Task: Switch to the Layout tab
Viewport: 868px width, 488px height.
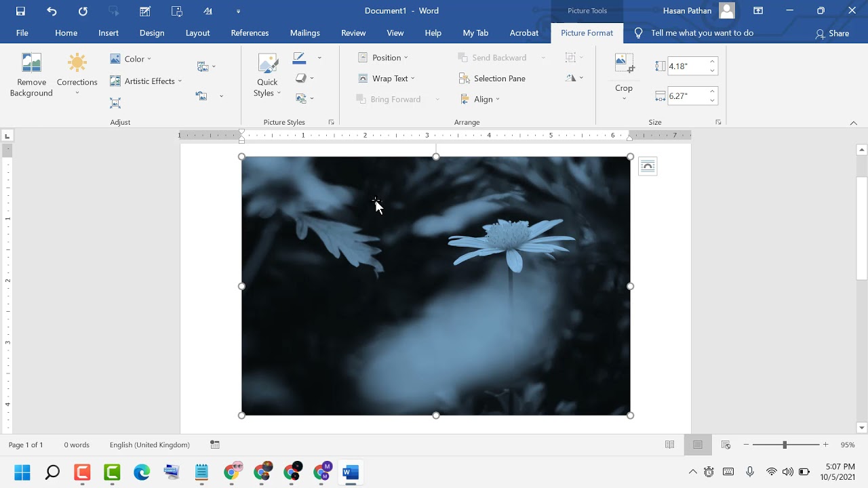Action: (x=197, y=33)
